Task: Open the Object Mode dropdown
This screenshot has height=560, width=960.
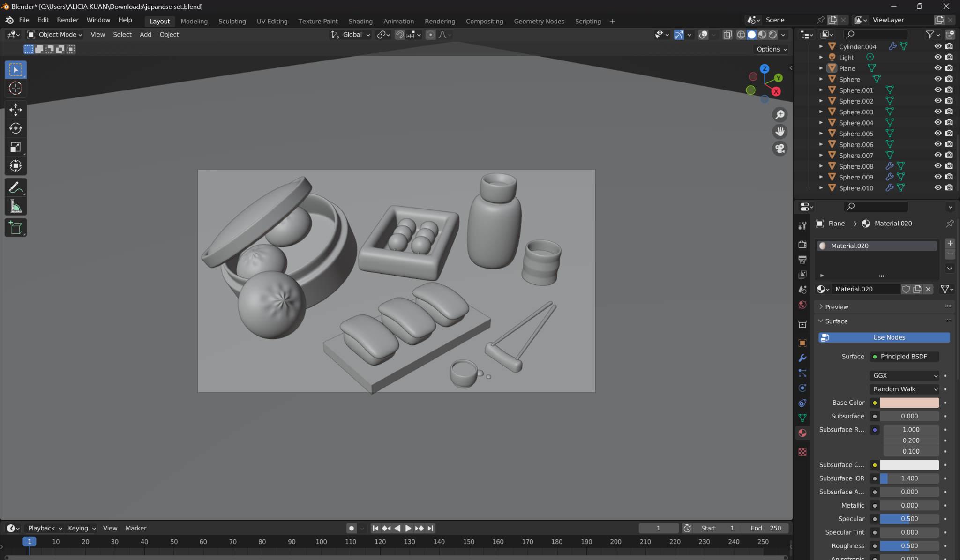Action: click(55, 34)
